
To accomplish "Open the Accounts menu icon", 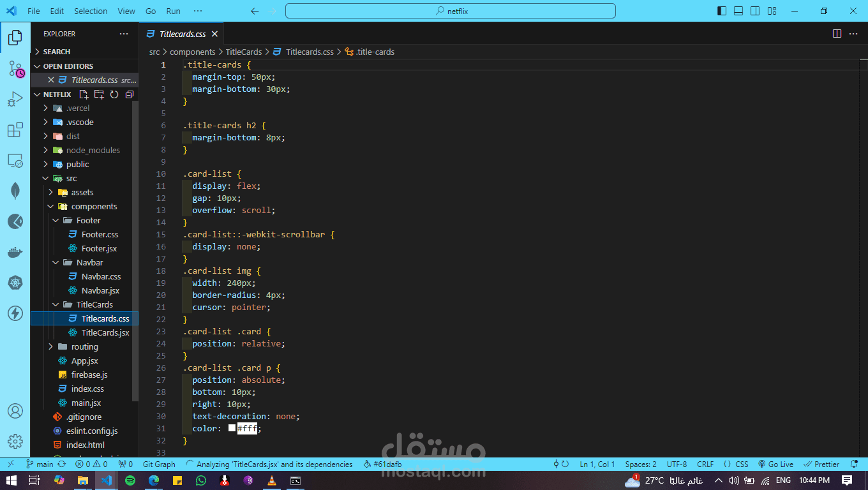I will [15, 411].
